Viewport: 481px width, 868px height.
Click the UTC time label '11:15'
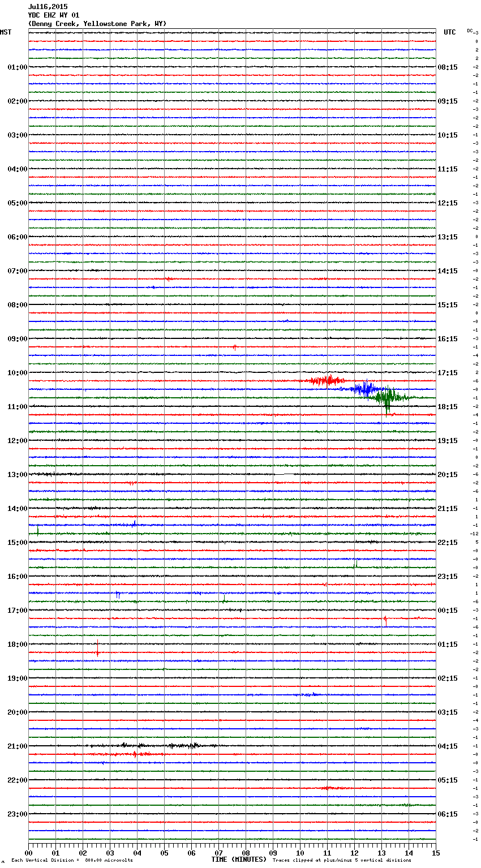[x=448, y=169]
